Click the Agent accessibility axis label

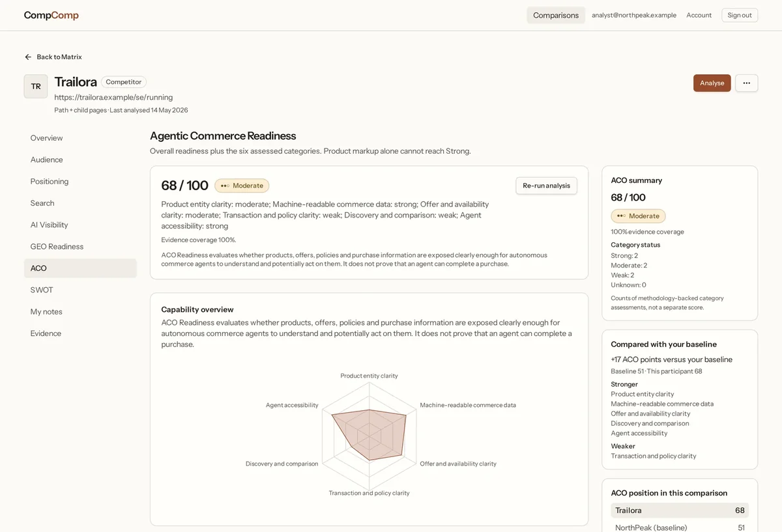pos(292,405)
